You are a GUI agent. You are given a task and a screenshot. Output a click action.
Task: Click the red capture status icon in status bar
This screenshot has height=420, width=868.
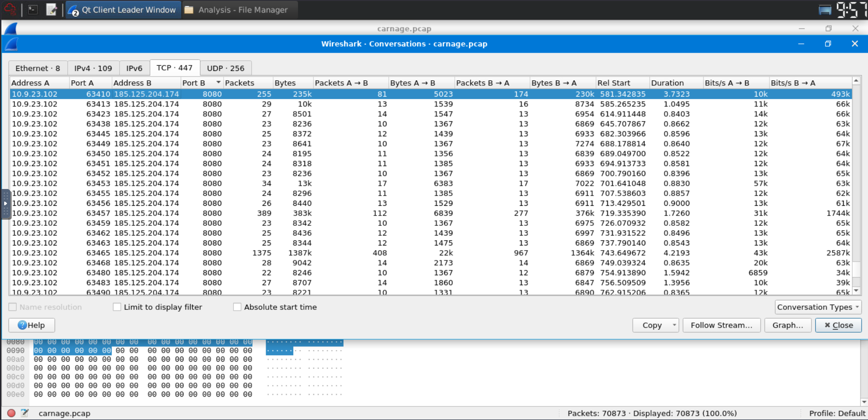tap(11, 413)
